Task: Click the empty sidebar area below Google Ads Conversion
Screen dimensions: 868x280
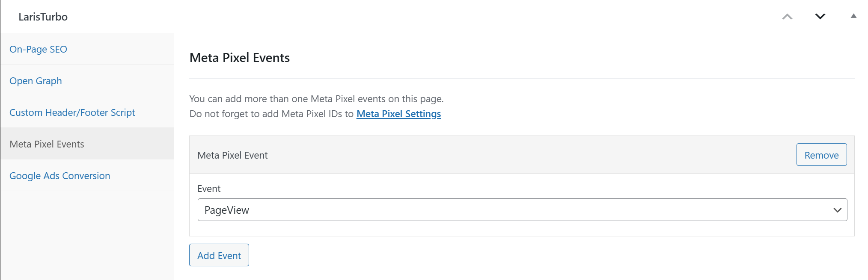Action: pyautogui.click(x=87, y=235)
